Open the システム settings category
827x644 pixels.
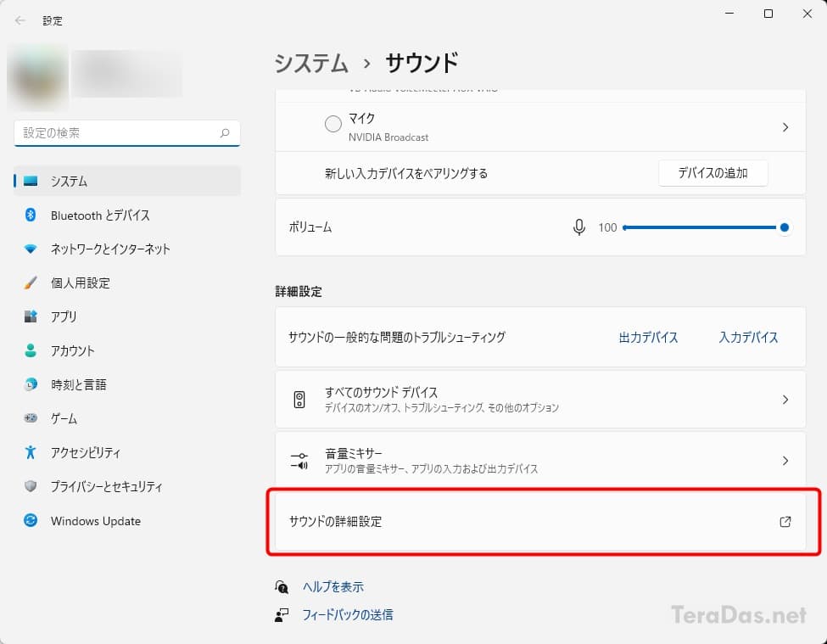click(127, 181)
